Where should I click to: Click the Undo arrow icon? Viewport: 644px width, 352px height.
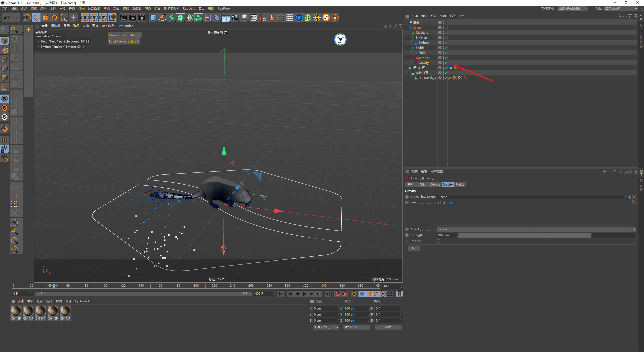(7, 18)
